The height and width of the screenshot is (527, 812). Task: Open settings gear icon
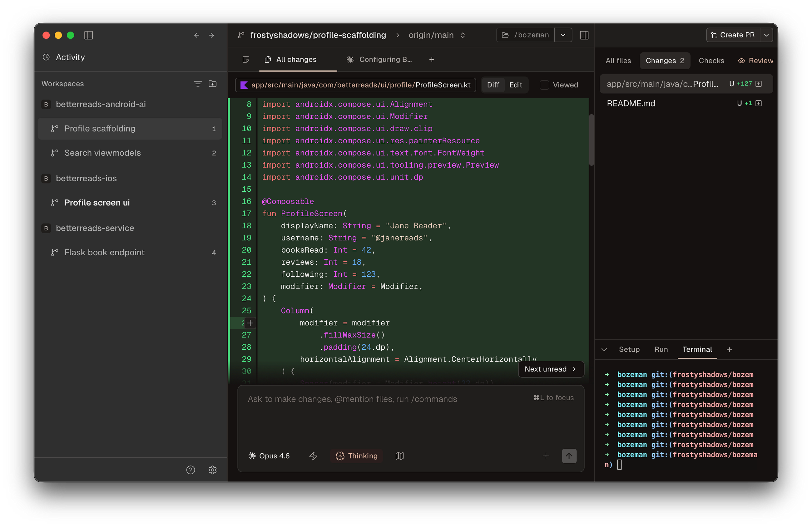pyautogui.click(x=213, y=470)
